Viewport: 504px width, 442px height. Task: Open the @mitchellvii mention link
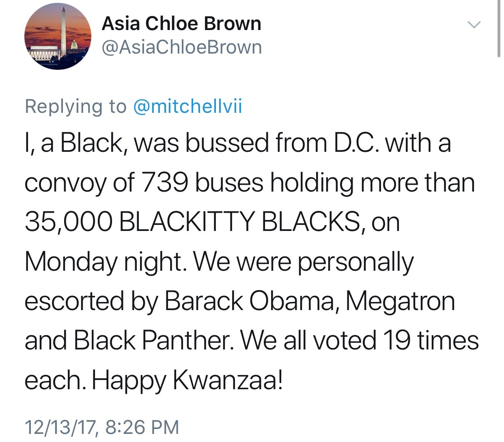pyautogui.click(x=187, y=106)
